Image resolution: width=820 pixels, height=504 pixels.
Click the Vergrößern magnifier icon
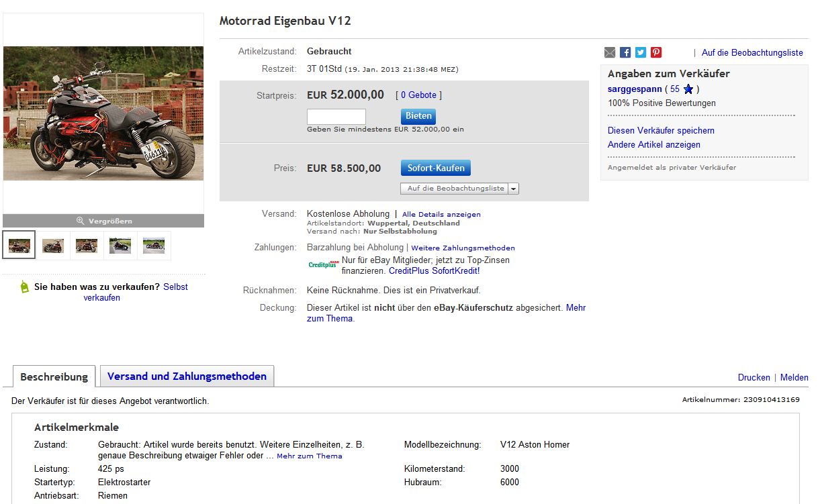pos(80,221)
